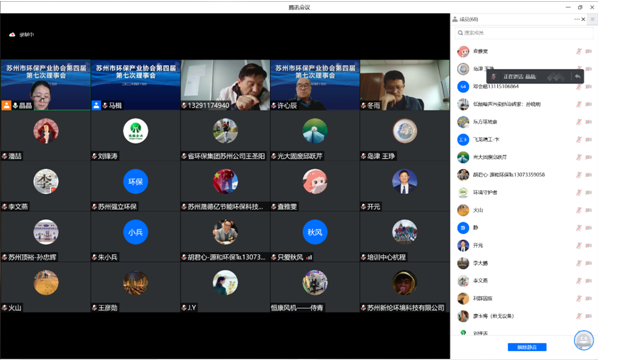This screenshot has width=618, height=360.
Task: Click the avatar of J.Y tile
Action: pyautogui.click(x=225, y=282)
